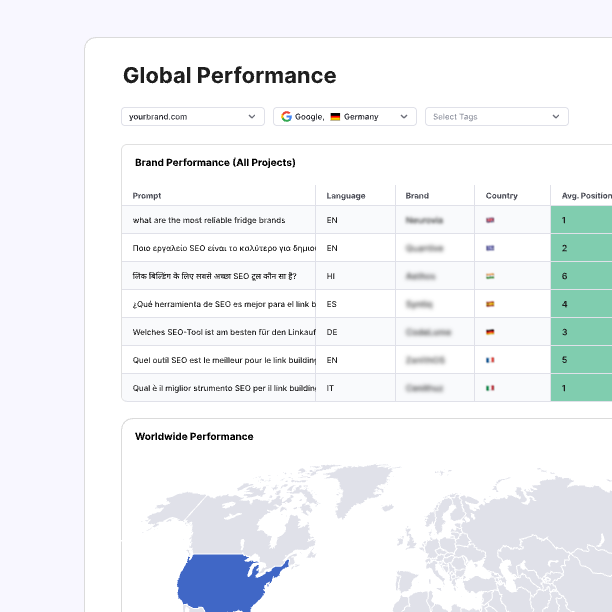Image resolution: width=612 pixels, height=612 pixels.
Task: Open the Select Tags dropdown
Action: (496, 117)
